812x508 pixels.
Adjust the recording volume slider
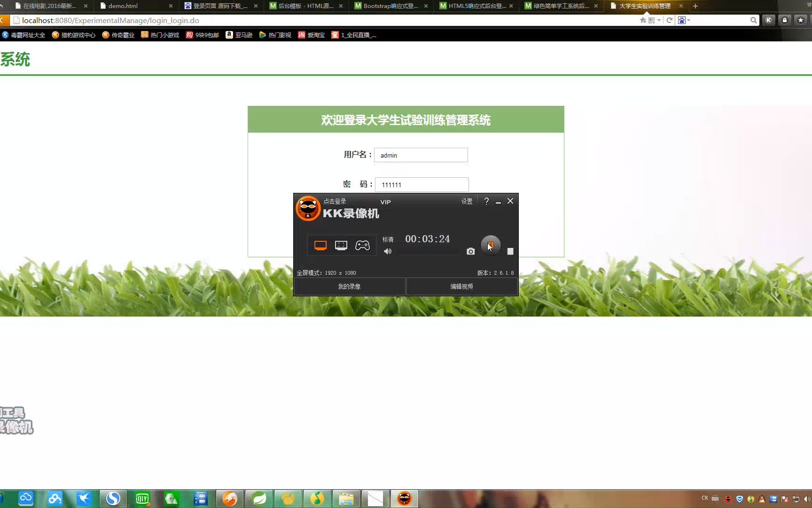[x=428, y=251]
